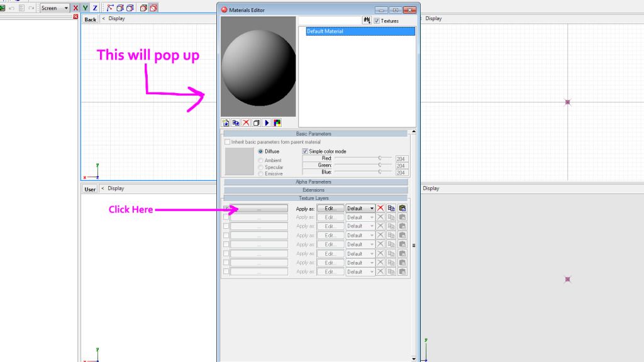This screenshot has height=362, width=644.
Task: Collapse Back viewport options with < arrow
Action: point(104,18)
